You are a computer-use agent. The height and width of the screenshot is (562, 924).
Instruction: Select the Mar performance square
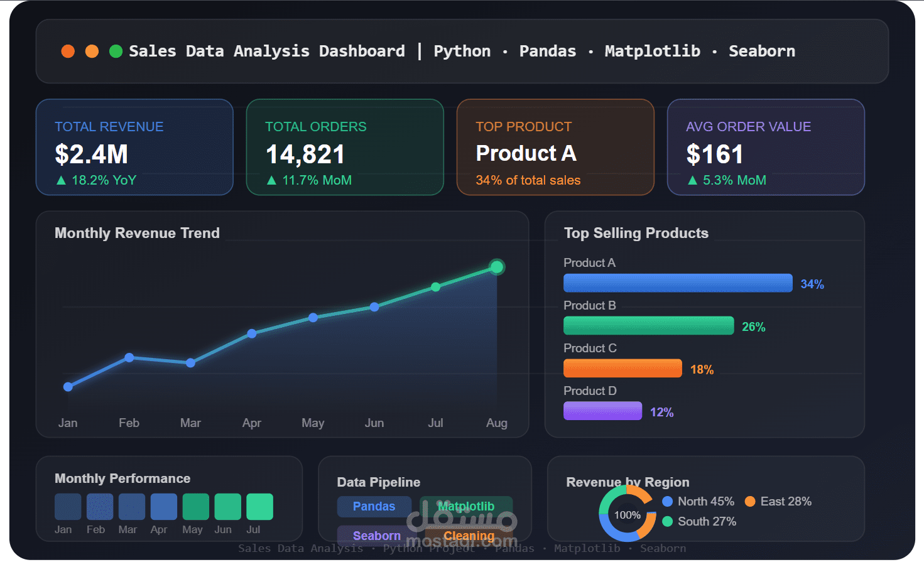[x=132, y=507]
